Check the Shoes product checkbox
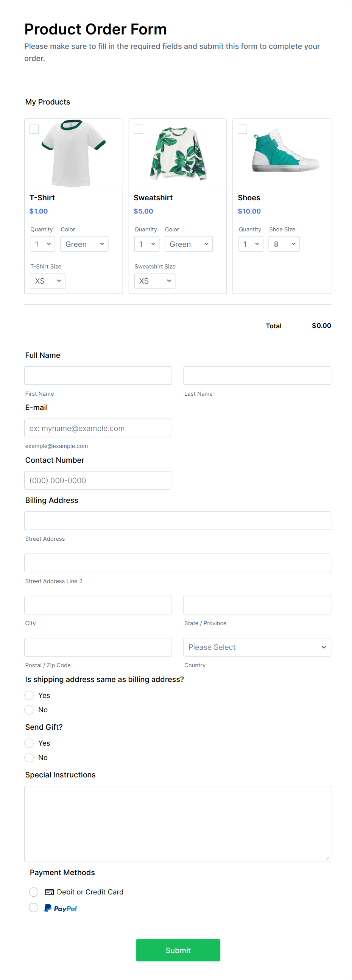352x980 pixels. [242, 129]
